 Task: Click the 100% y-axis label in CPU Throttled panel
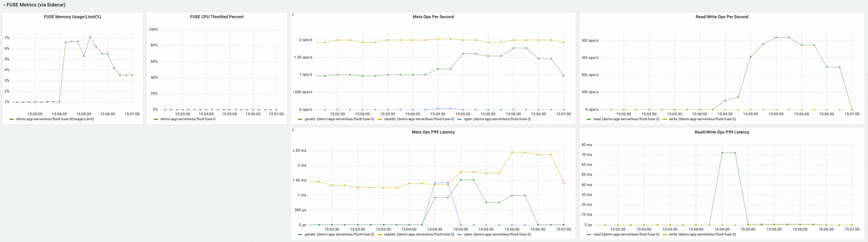tap(153, 30)
